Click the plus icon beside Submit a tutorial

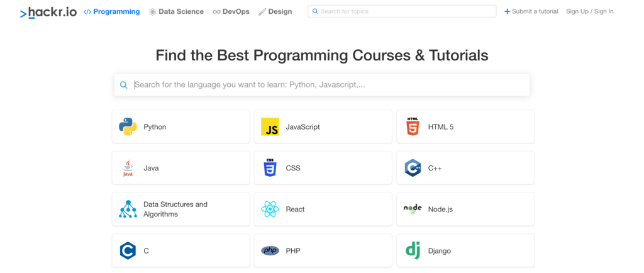pos(508,11)
